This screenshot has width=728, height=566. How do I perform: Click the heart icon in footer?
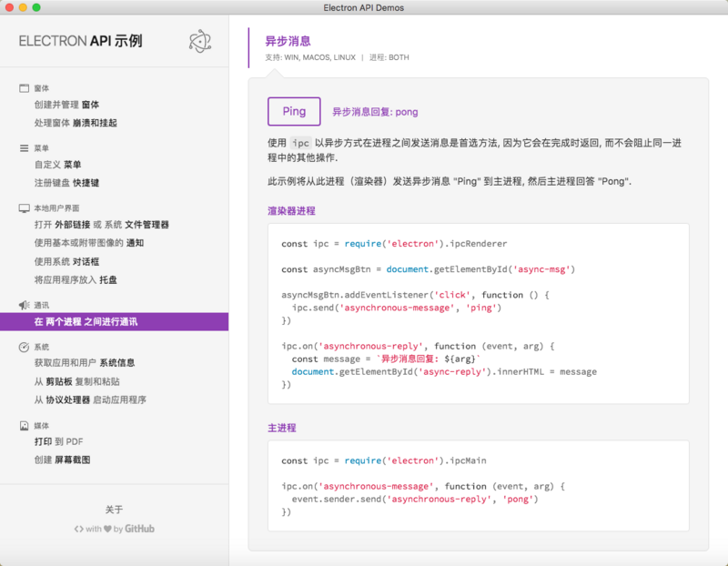107,529
